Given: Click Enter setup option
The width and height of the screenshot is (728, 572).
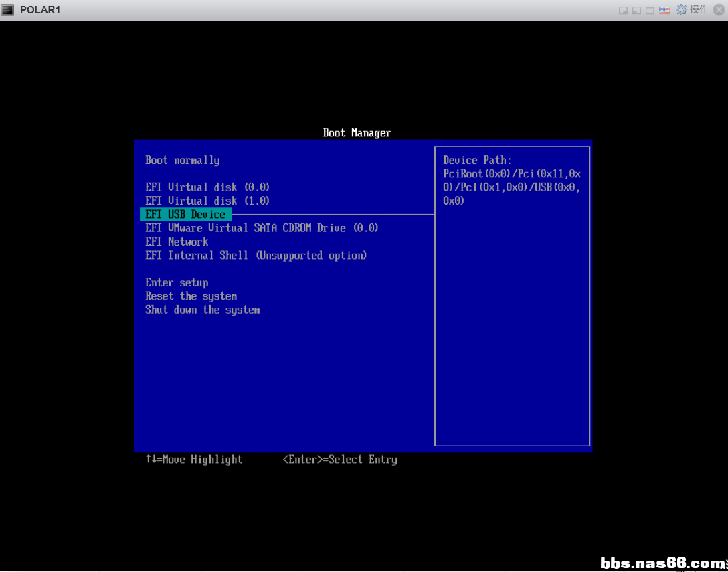Looking at the screenshot, I should 177,282.
